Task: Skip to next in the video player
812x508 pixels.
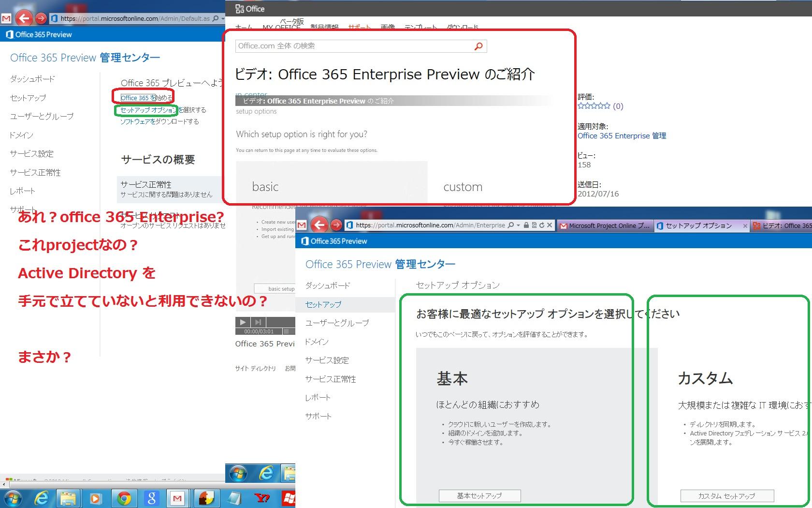Action: pyautogui.click(x=258, y=322)
